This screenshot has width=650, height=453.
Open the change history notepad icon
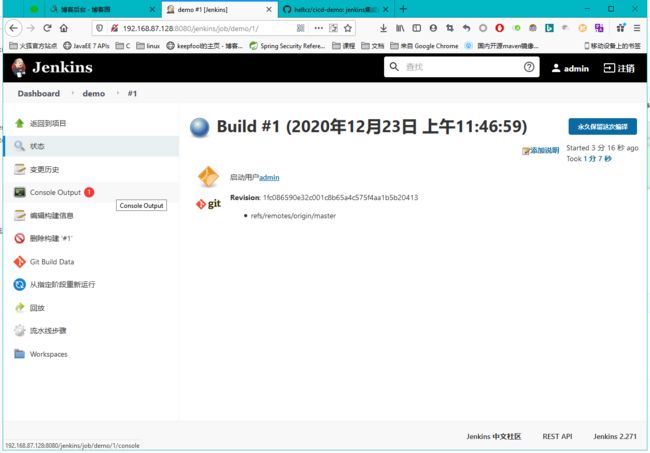pyautogui.click(x=19, y=169)
